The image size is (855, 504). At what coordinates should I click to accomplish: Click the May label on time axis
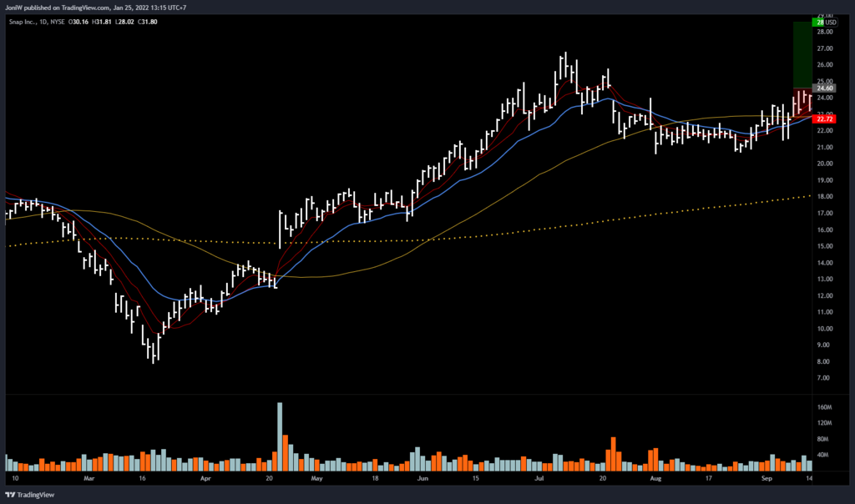(316, 480)
